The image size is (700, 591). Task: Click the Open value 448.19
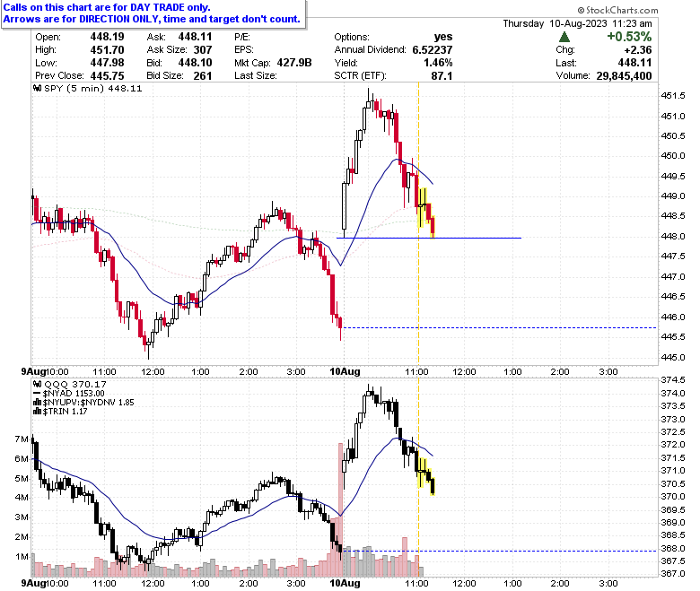click(x=107, y=37)
